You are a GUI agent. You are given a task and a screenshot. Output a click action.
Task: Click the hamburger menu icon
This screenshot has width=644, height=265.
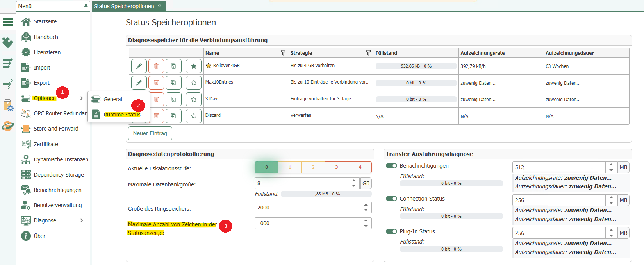pyautogui.click(x=8, y=22)
